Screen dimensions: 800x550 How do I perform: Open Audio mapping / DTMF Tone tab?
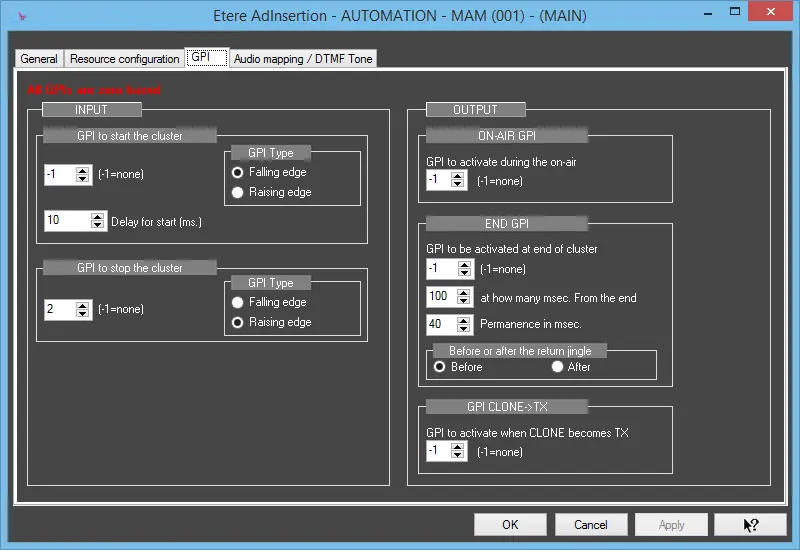[303, 59]
